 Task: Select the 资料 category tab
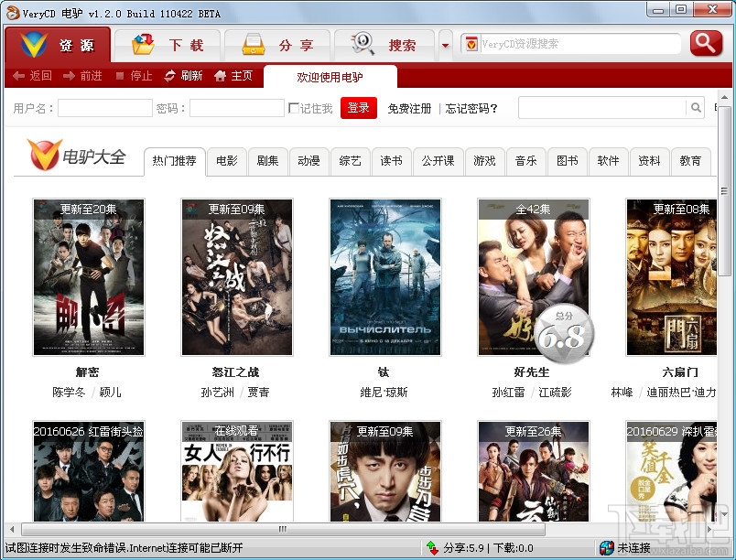pos(649,161)
